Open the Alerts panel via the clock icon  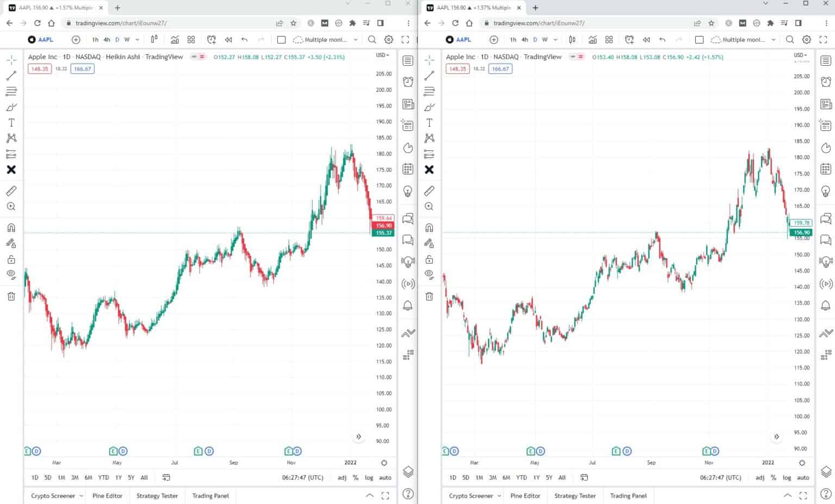(x=408, y=81)
